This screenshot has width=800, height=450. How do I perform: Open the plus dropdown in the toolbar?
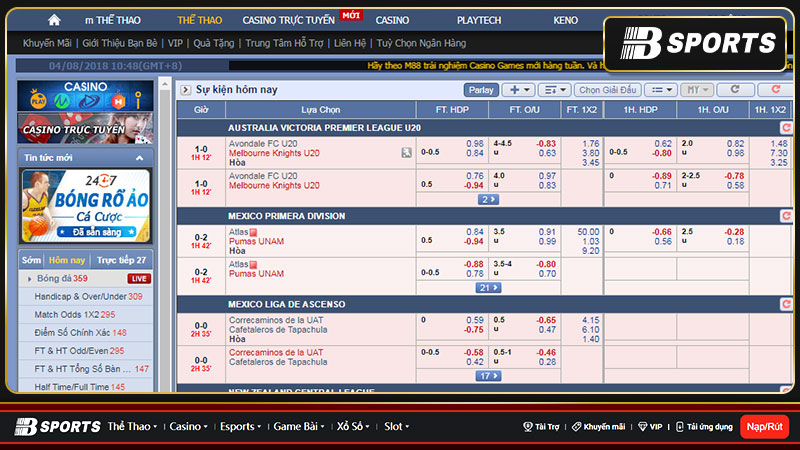pos(519,90)
